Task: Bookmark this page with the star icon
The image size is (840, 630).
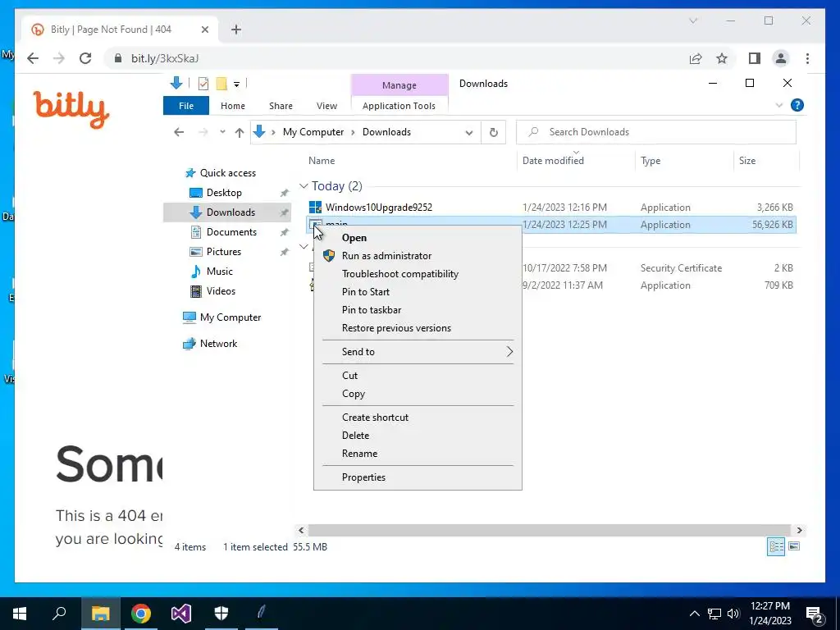Action: pos(722,58)
